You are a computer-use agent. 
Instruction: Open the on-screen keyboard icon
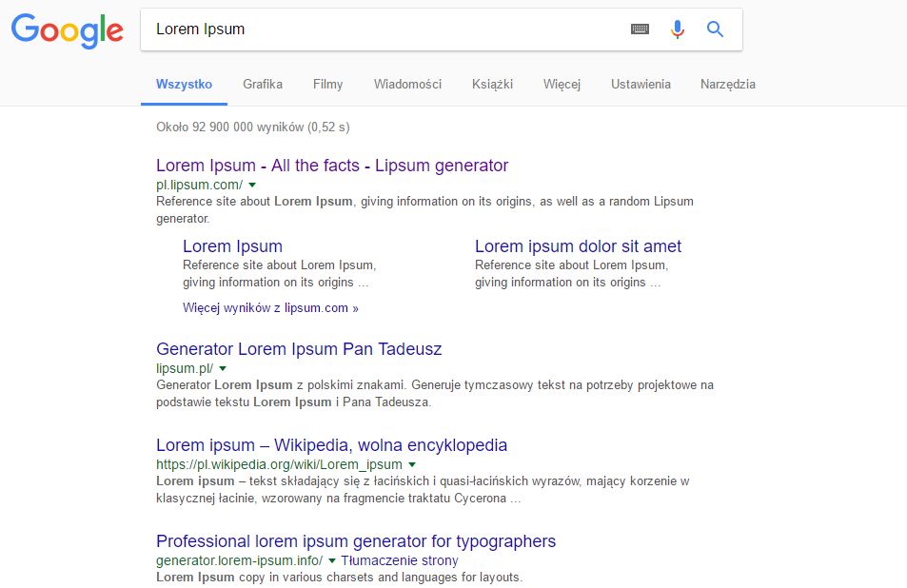(640, 29)
